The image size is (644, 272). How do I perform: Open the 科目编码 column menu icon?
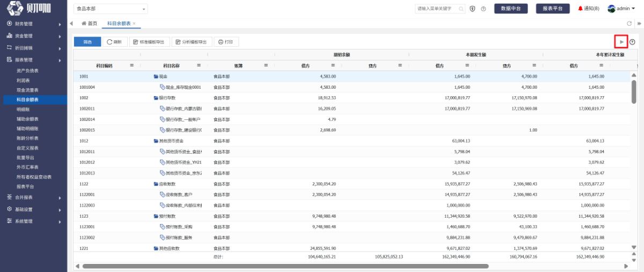coord(132,66)
